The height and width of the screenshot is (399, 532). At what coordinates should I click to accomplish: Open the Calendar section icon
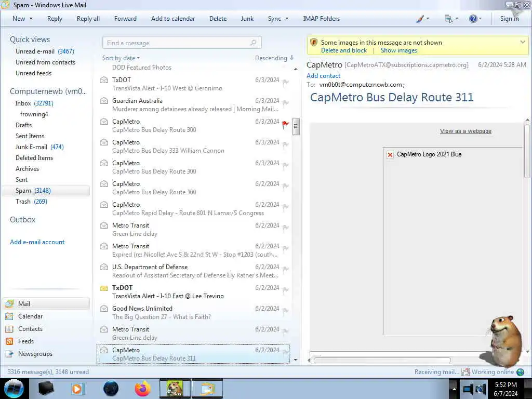pyautogui.click(x=9, y=316)
